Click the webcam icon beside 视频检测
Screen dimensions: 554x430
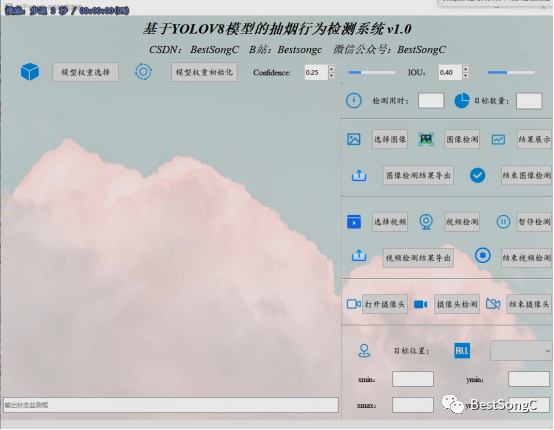(x=426, y=222)
